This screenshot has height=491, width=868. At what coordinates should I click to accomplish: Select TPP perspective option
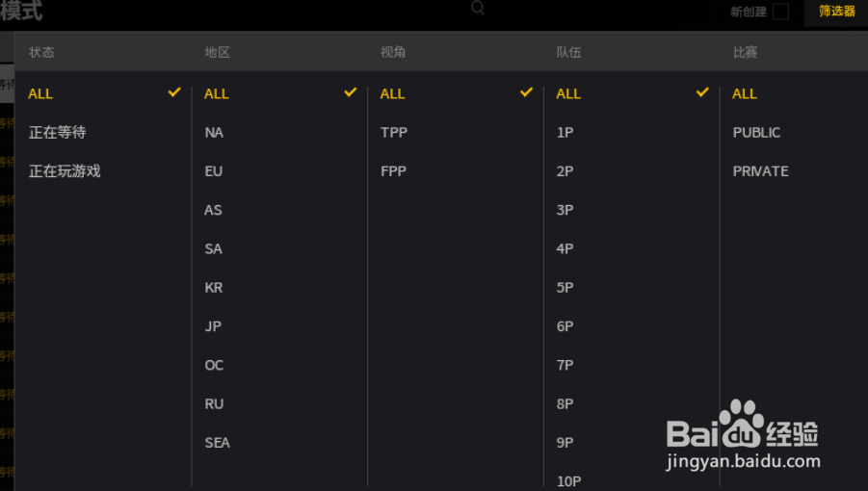[394, 133]
